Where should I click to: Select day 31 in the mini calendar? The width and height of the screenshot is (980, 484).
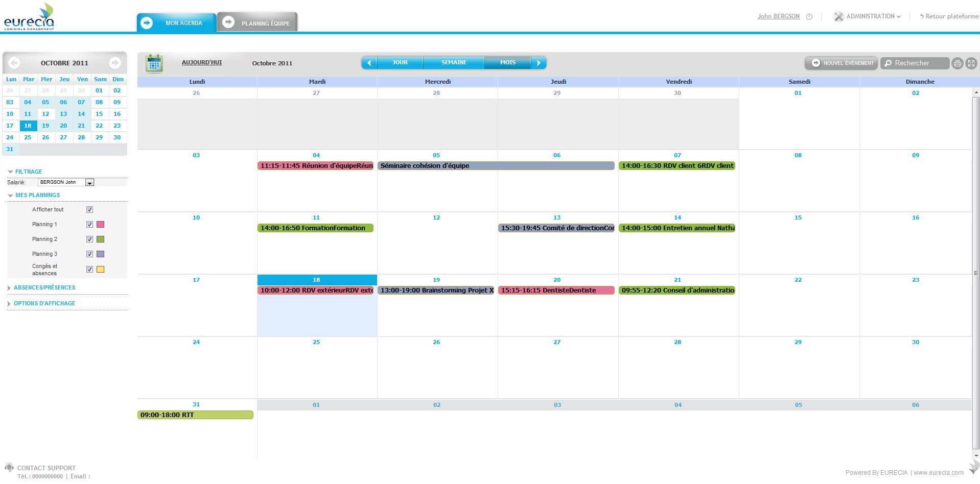pyautogui.click(x=10, y=149)
